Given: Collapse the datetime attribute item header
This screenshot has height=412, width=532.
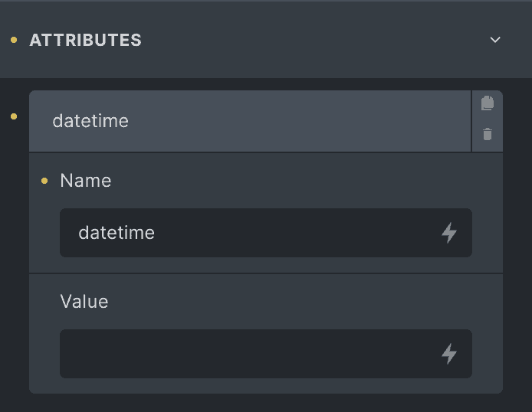Looking at the screenshot, I should [x=250, y=121].
